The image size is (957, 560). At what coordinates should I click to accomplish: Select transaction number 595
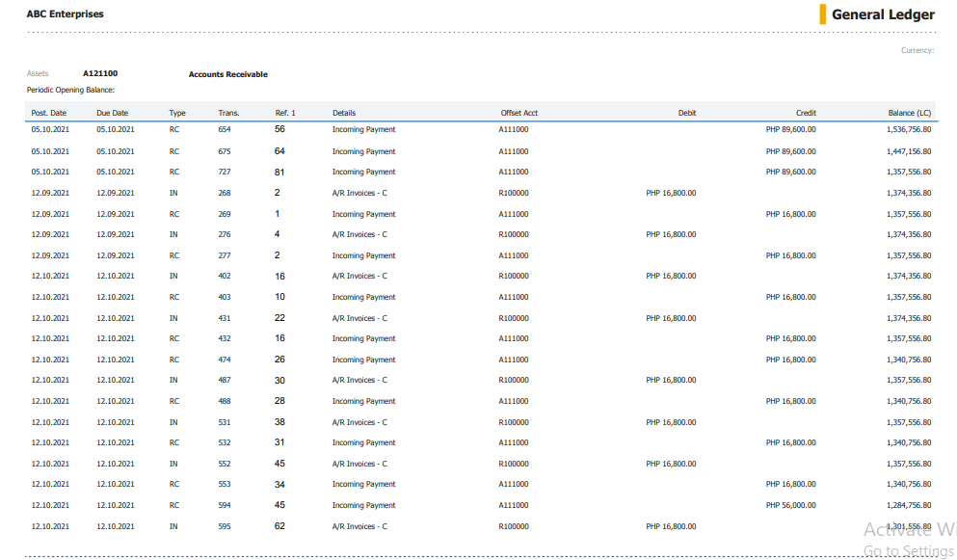tap(225, 526)
